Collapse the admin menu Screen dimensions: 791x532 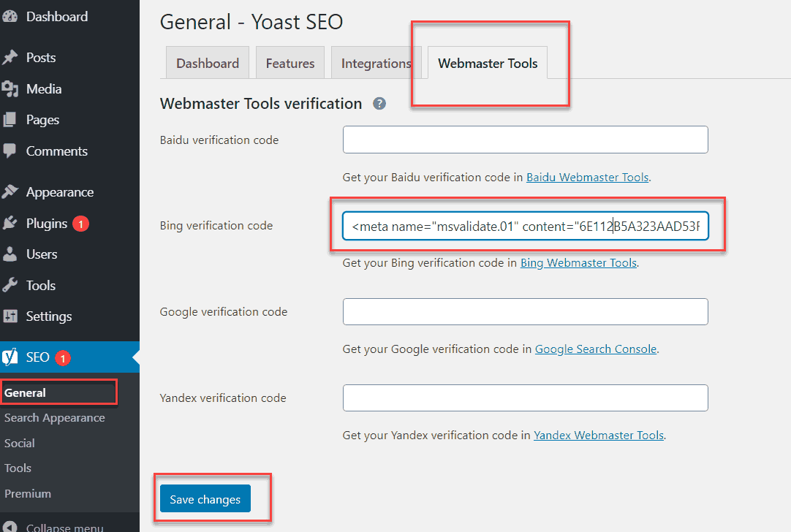[51, 527]
